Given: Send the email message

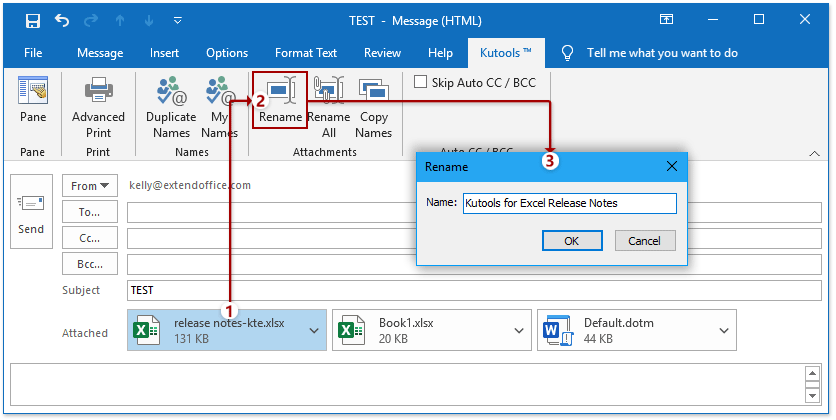Looking at the screenshot, I should point(31,212).
